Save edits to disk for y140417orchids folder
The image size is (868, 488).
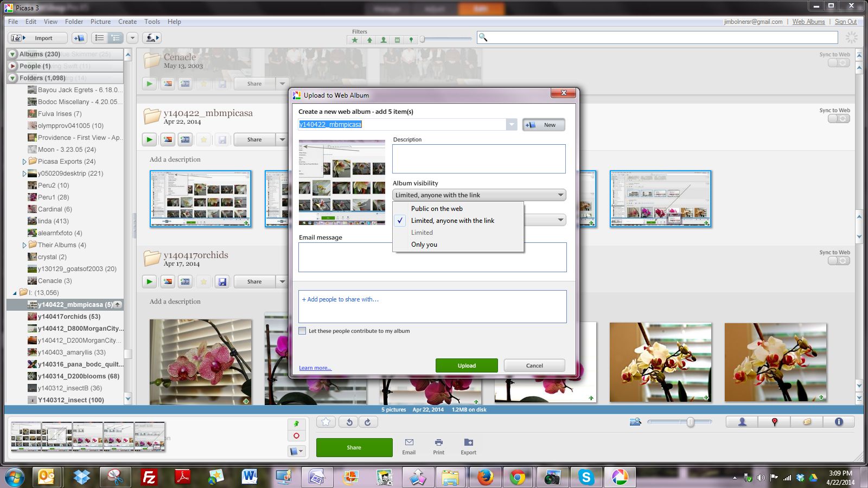click(222, 281)
